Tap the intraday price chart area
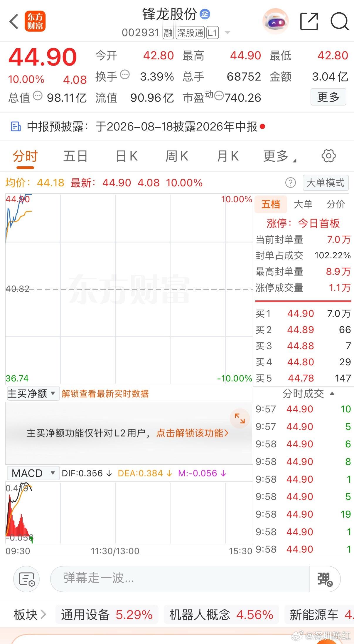The width and height of the screenshot is (354, 644). [x=129, y=289]
